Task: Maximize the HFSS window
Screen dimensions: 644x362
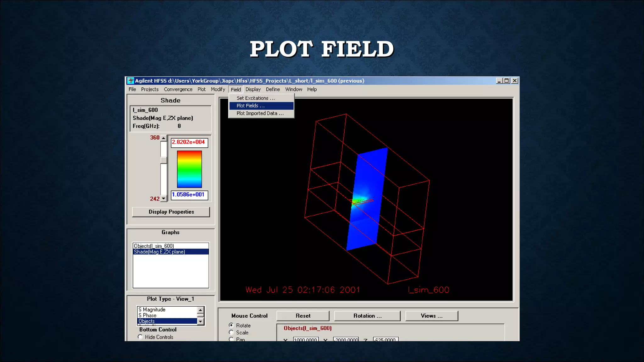Action: click(x=507, y=81)
